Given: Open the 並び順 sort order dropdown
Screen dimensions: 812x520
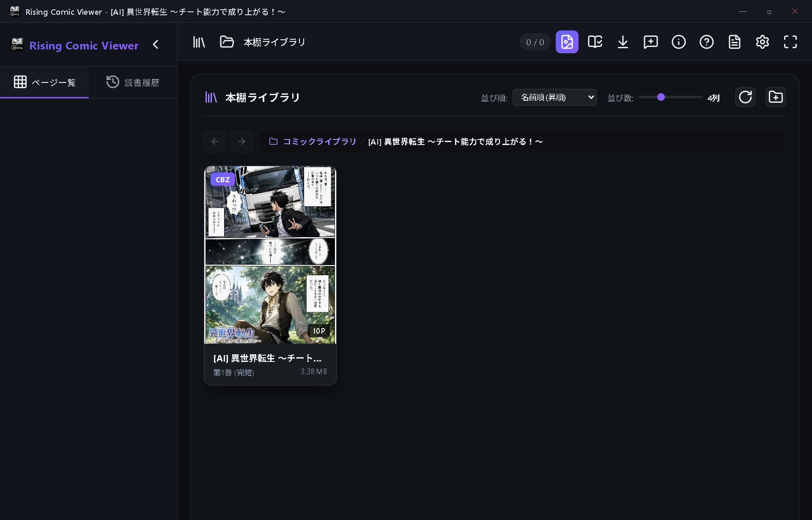Looking at the screenshot, I should pos(554,97).
